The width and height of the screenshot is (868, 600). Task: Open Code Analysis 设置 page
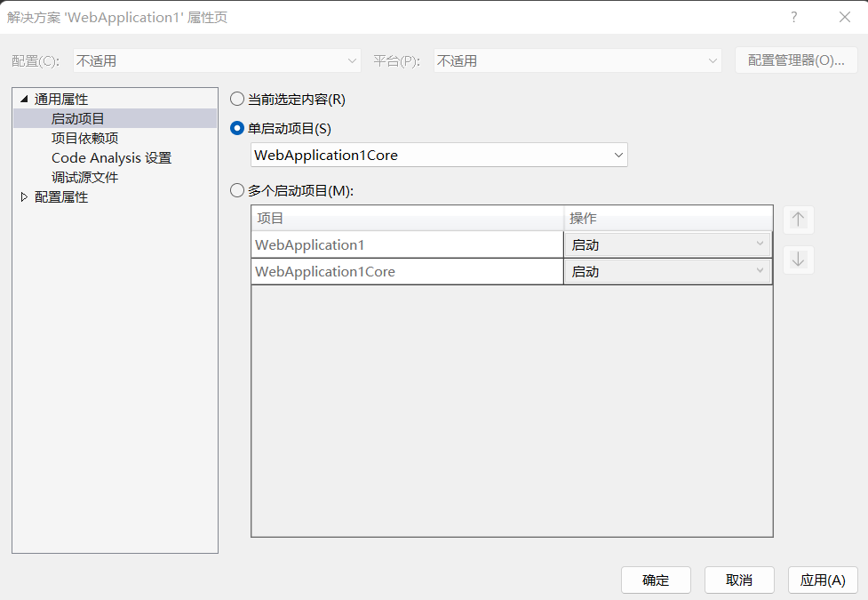111,157
